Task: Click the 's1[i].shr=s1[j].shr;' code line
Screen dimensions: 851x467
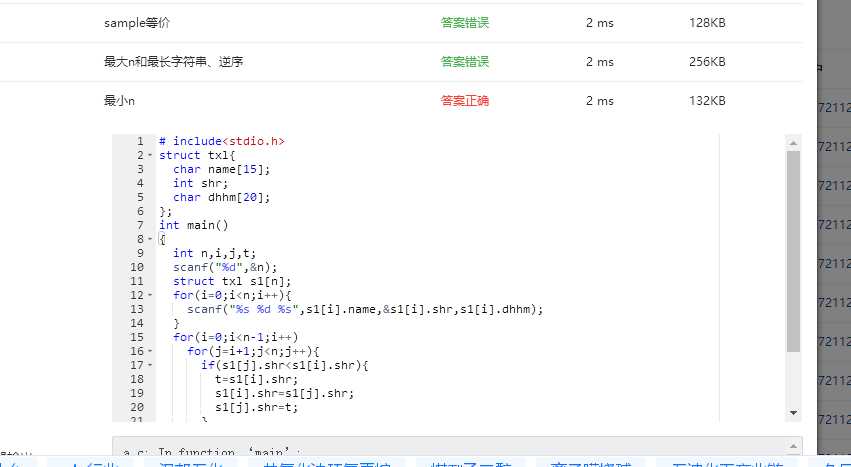Action: click(284, 394)
